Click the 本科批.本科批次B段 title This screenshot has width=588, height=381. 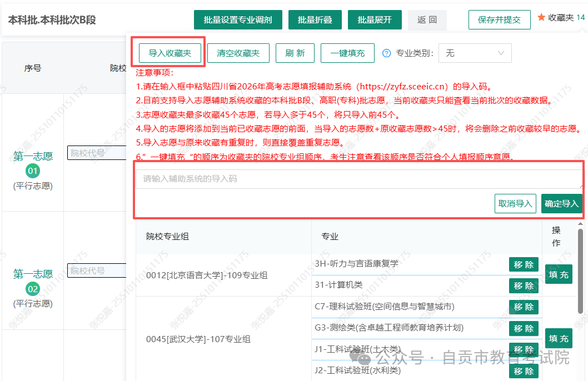tap(52, 20)
